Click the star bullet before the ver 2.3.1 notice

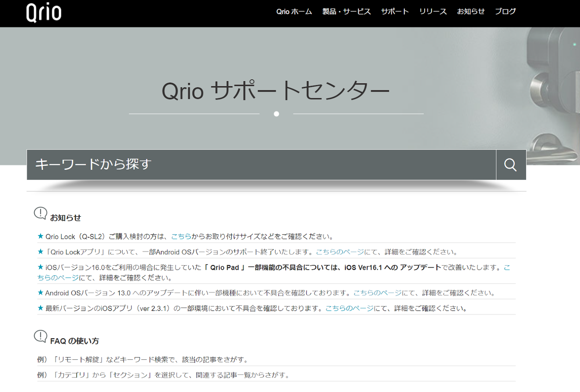pos(40,308)
